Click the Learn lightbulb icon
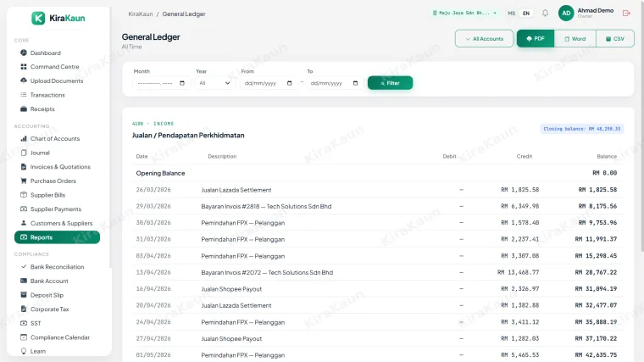The image size is (644, 362). pos(24,351)
